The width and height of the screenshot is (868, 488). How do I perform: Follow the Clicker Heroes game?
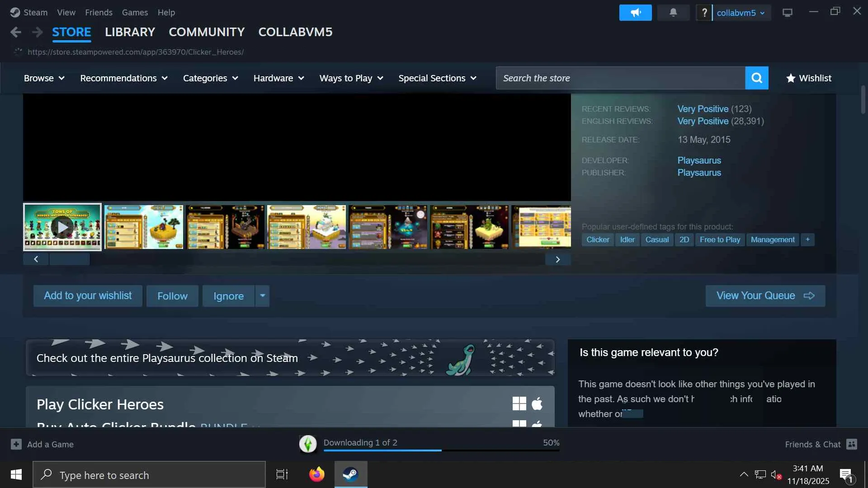coord(172,296)
